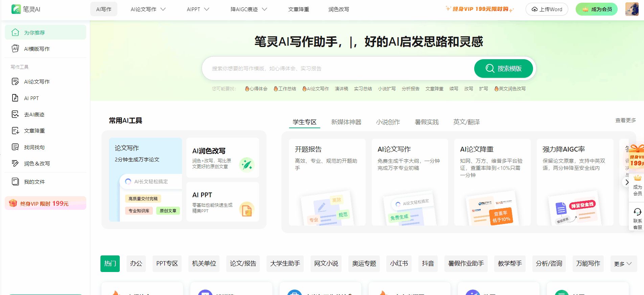Show next cards with right arrow
The image size is (644, 295).
click(x=627, y=182)
